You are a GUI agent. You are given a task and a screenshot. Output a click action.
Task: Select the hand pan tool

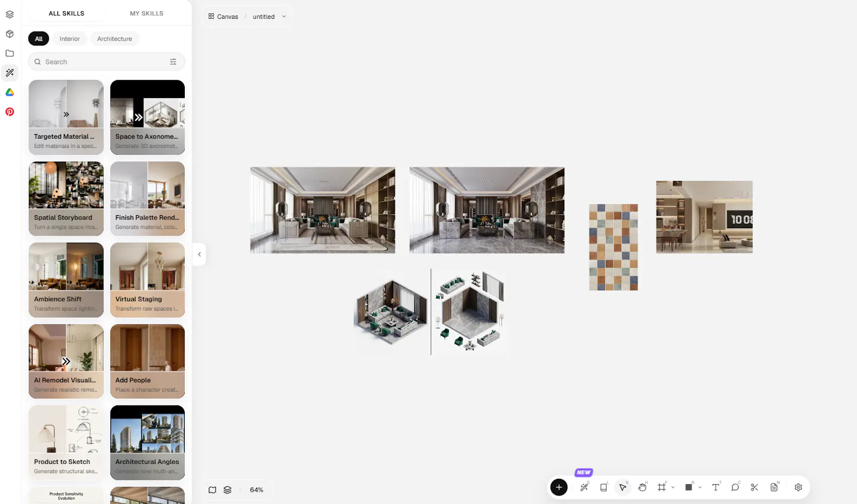642,487
